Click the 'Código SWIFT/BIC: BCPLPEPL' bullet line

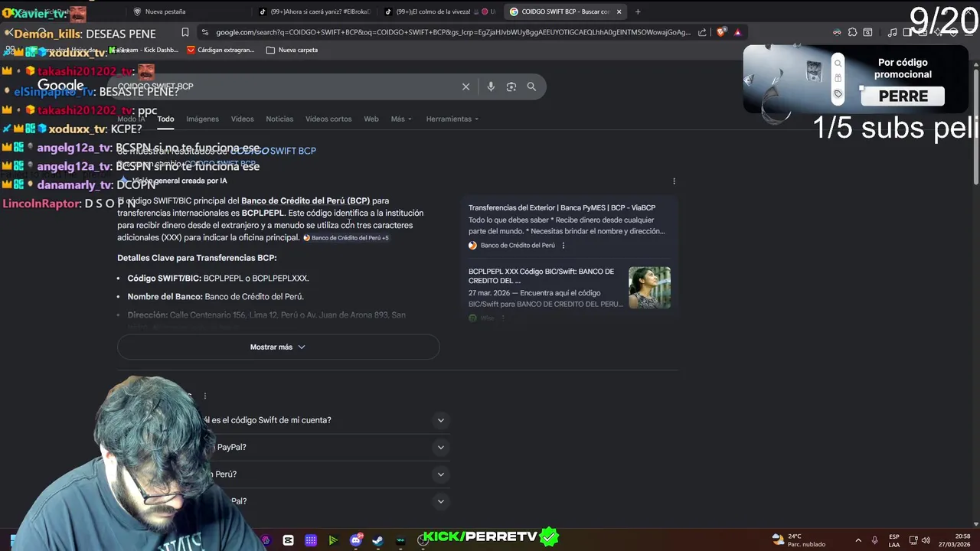coord(218,279)
